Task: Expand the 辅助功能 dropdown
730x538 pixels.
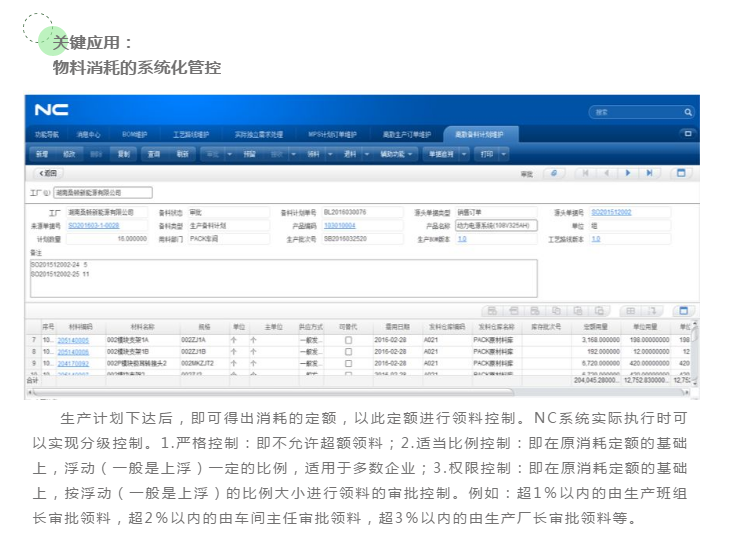Action: pyautogui.click(x=410, y=154)
